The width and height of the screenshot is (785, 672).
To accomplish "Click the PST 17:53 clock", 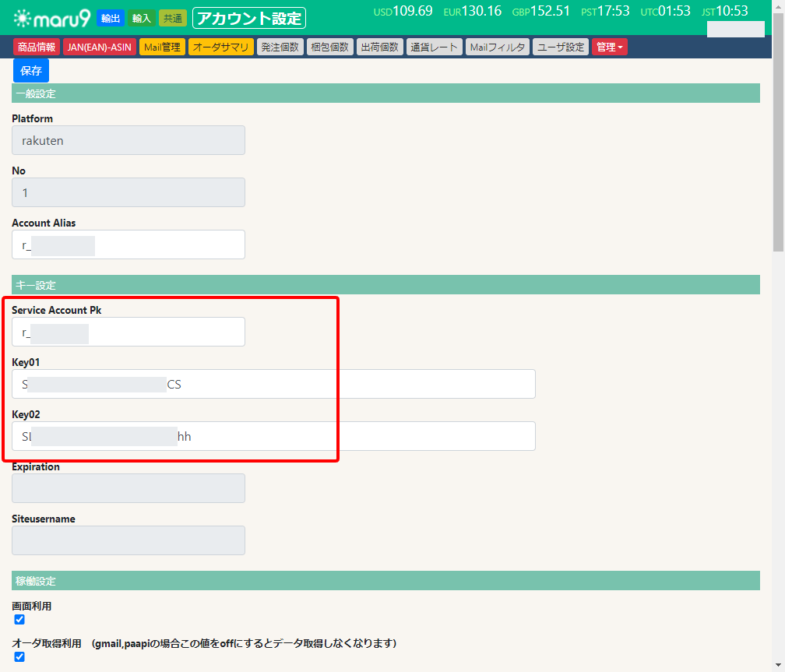I will pos(605,11).
